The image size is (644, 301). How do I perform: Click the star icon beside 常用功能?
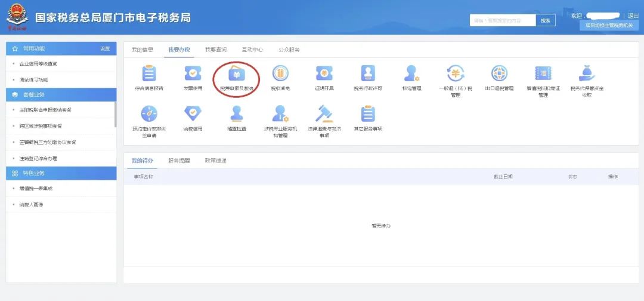click(15, 48)
